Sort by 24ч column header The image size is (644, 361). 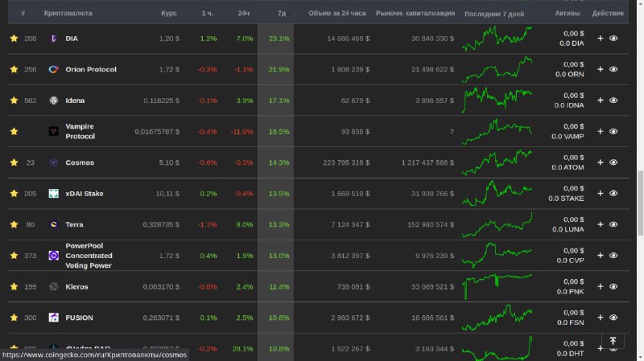[x=244, y=13]
